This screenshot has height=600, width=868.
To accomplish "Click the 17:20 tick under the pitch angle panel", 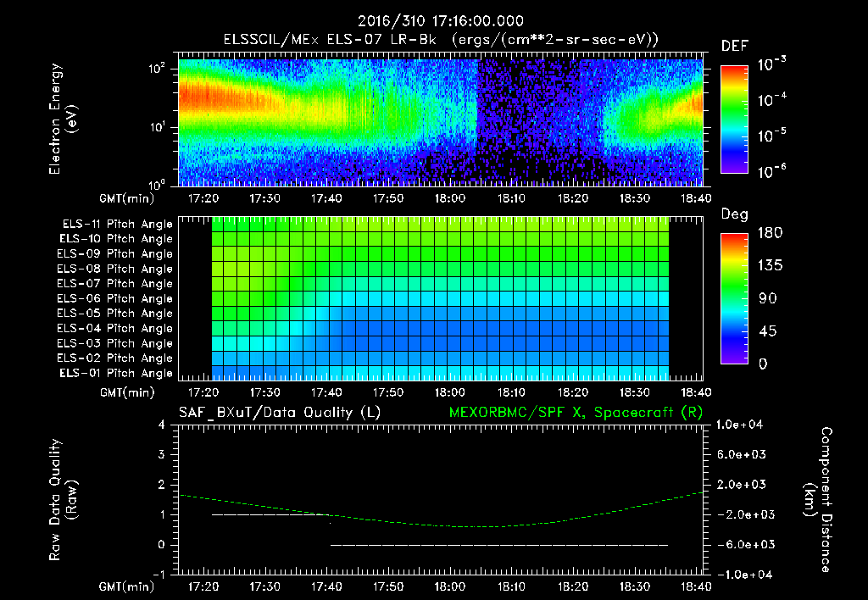I will click(x=203, y=392).
